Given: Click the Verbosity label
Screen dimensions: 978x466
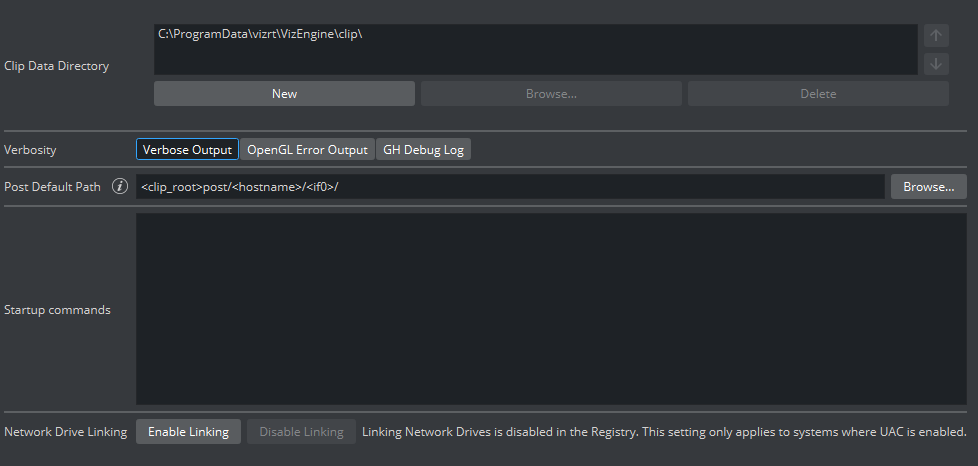Looking at the screenshot, I should 30,150.
